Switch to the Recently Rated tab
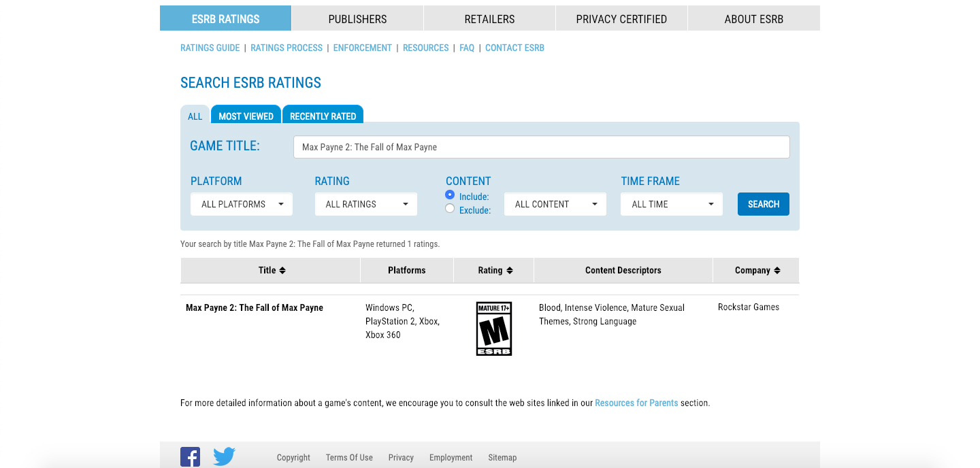 coord(323,116)
